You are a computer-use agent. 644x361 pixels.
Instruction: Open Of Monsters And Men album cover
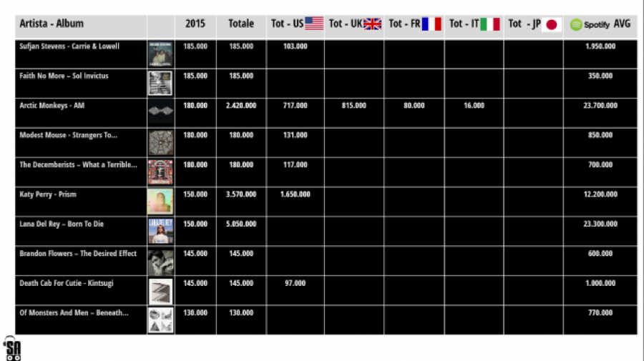click(160, 320)
